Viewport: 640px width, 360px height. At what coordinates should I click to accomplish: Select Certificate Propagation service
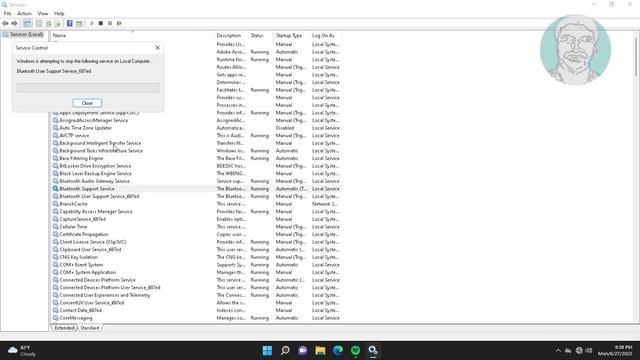point(196,234)
